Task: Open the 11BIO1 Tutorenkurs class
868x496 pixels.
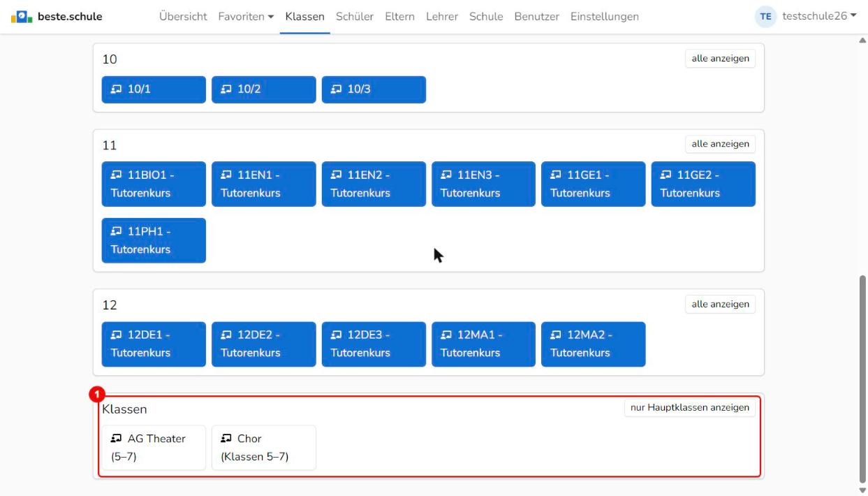Action: [154, 184]
